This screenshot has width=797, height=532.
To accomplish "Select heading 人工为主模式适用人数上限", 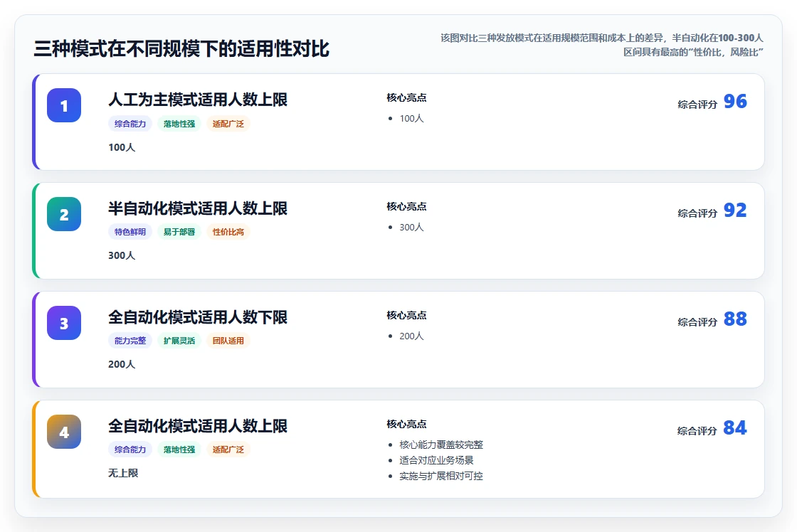I will click(198, 100).
